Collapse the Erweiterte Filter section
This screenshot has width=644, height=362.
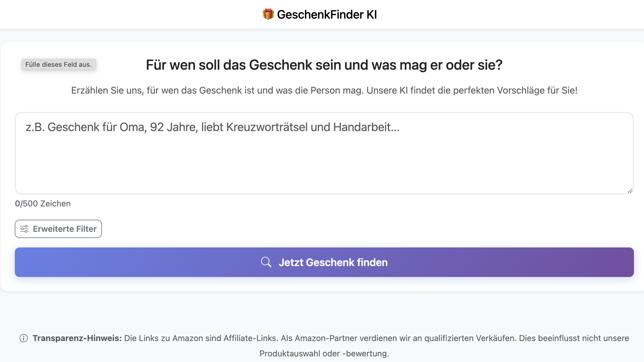coord(58,229)
